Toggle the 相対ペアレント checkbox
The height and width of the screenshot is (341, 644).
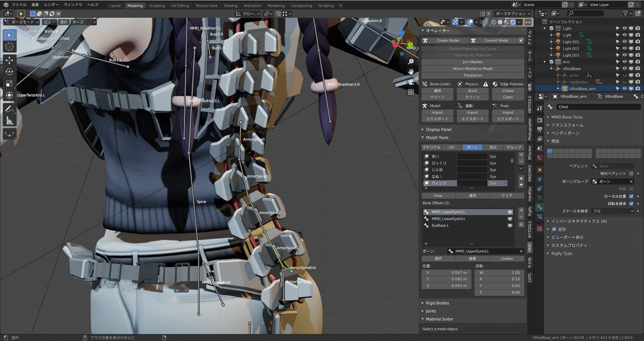point(631,174)
